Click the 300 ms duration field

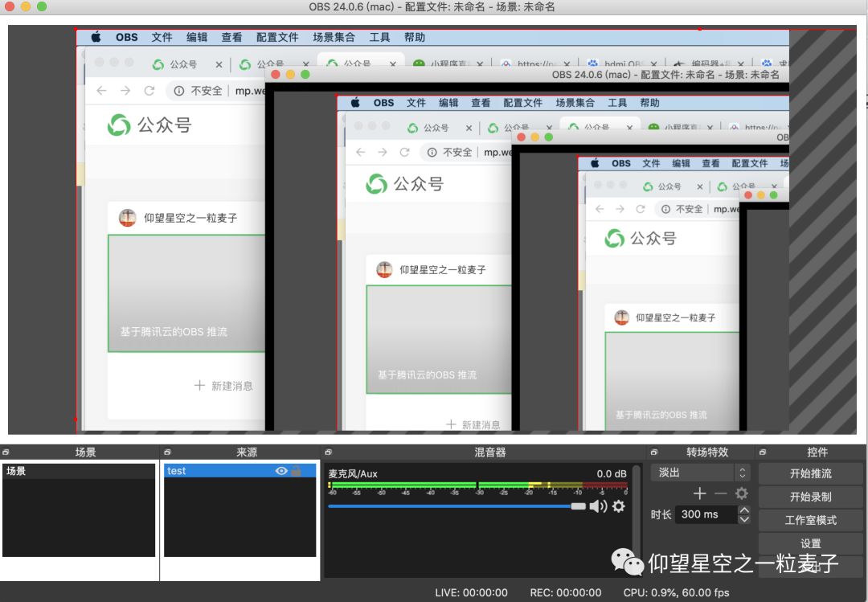707,514
